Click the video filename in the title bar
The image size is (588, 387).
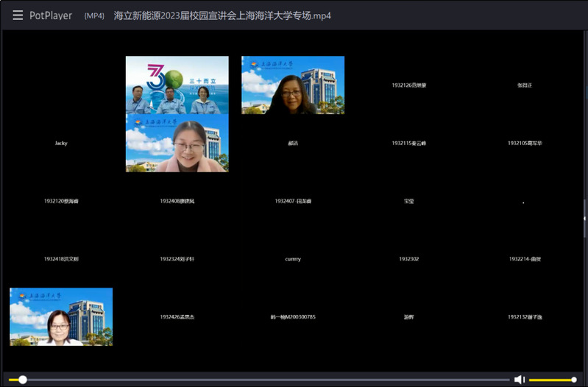tap(222, 15)
